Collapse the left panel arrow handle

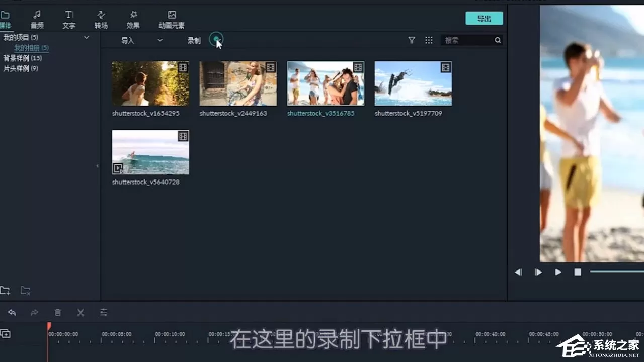pos(97,166)
